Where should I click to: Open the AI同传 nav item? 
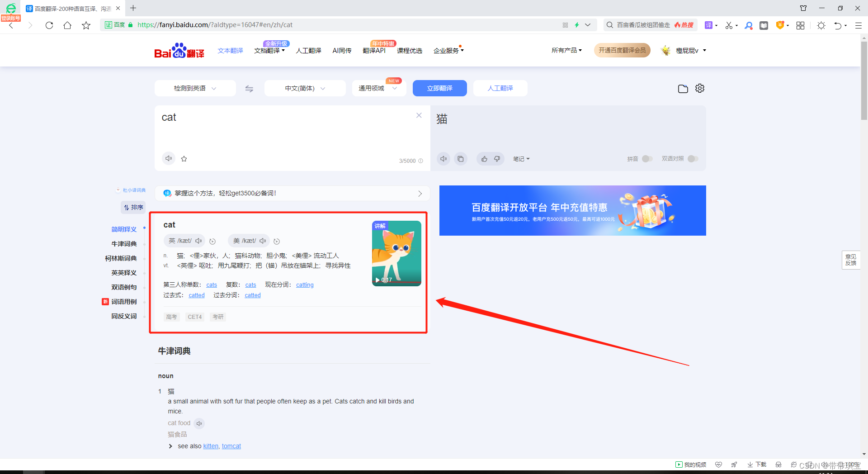point(342,51)
